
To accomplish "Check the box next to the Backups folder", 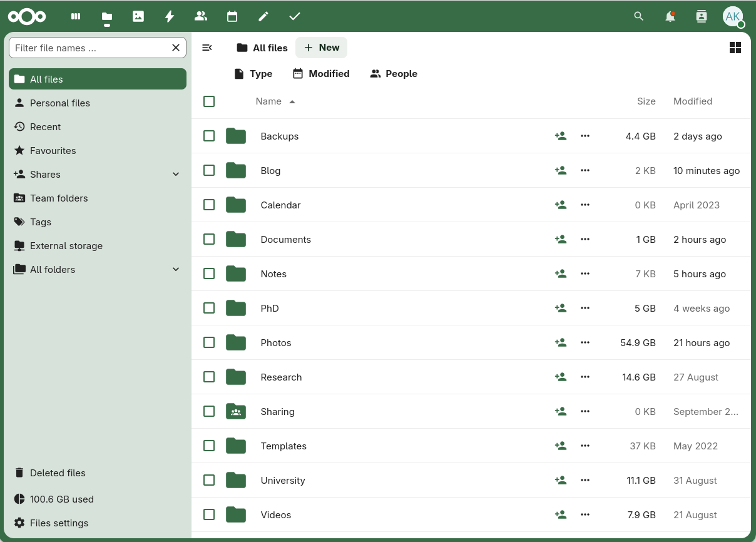I will [x=209, y=136].
